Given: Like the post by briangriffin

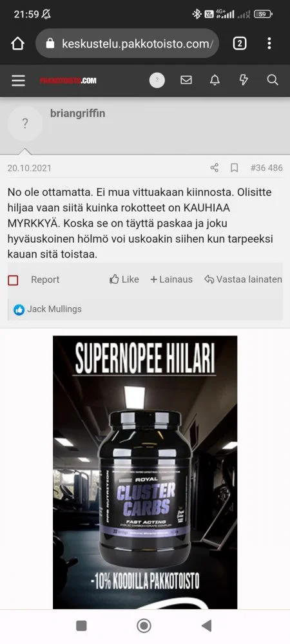Looking at the screenshot, I should [x=124, y=279].
